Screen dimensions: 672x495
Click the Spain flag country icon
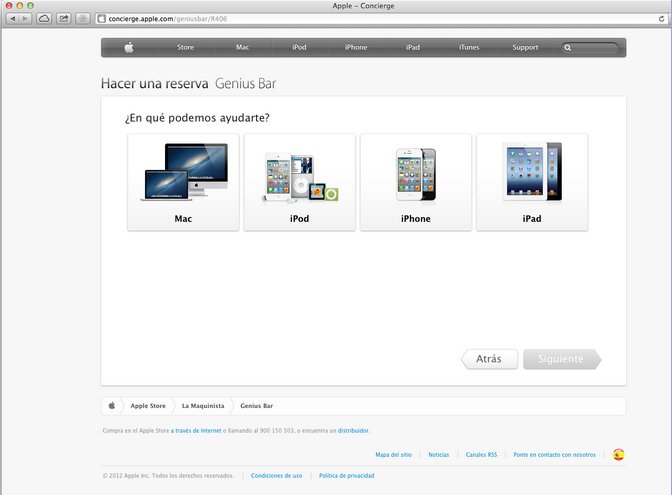[x=618, y=455]
